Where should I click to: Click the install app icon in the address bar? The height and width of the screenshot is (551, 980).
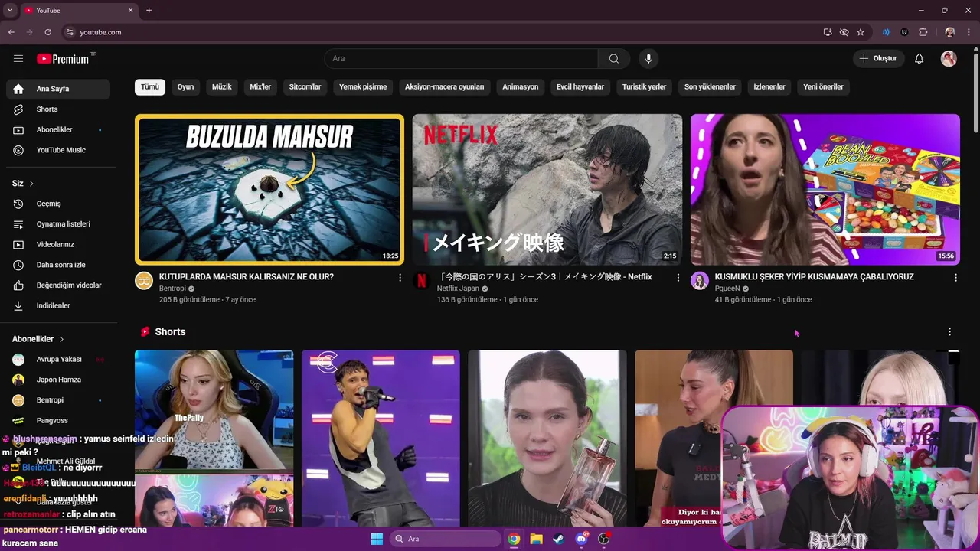click(x=828, y=32)
